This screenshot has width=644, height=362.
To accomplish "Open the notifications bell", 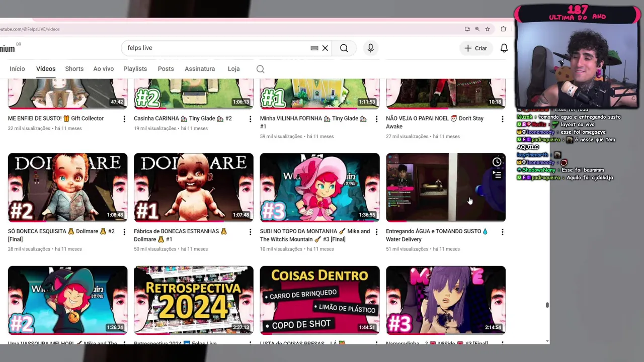I will pyautogui.click(x=504, y=48).
